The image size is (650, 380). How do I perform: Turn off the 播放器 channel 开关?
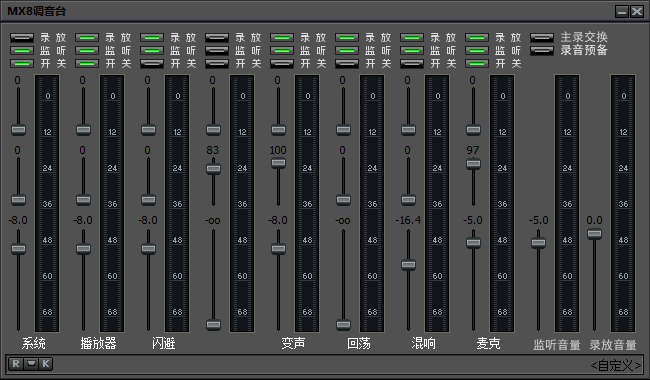click(87, 63)
